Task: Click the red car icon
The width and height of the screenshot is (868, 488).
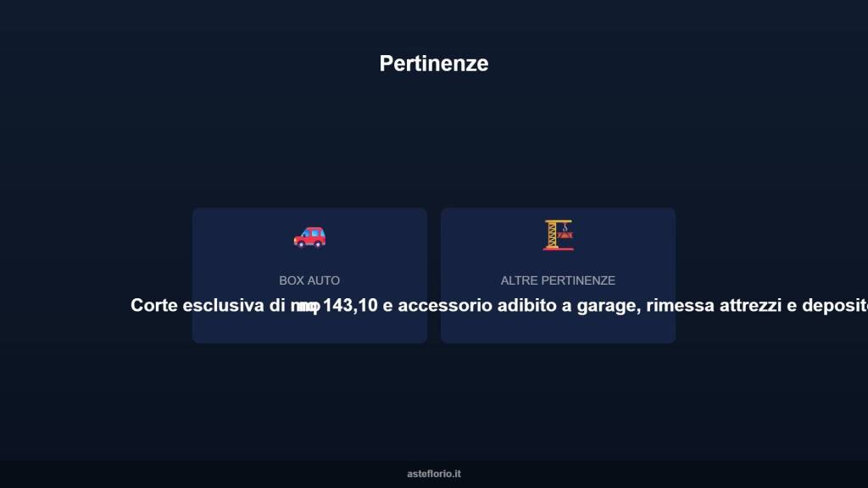Action: coord(309,237)
